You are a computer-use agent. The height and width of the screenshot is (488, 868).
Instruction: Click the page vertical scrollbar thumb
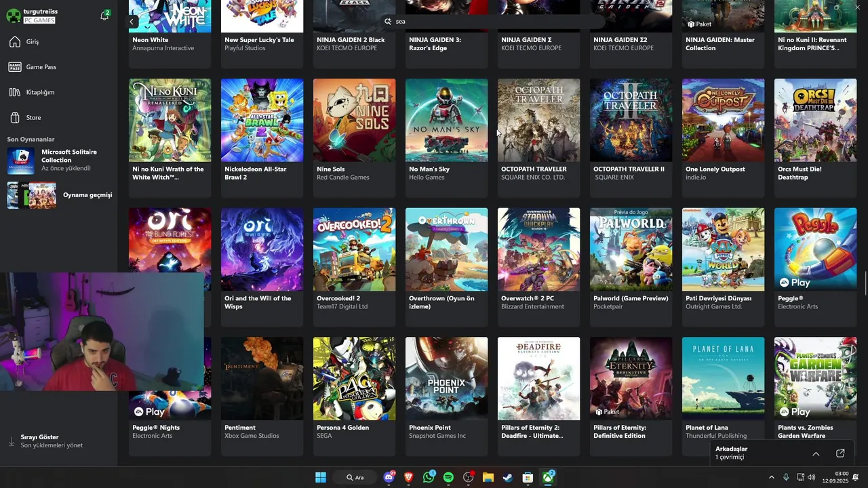pos(865,283)
